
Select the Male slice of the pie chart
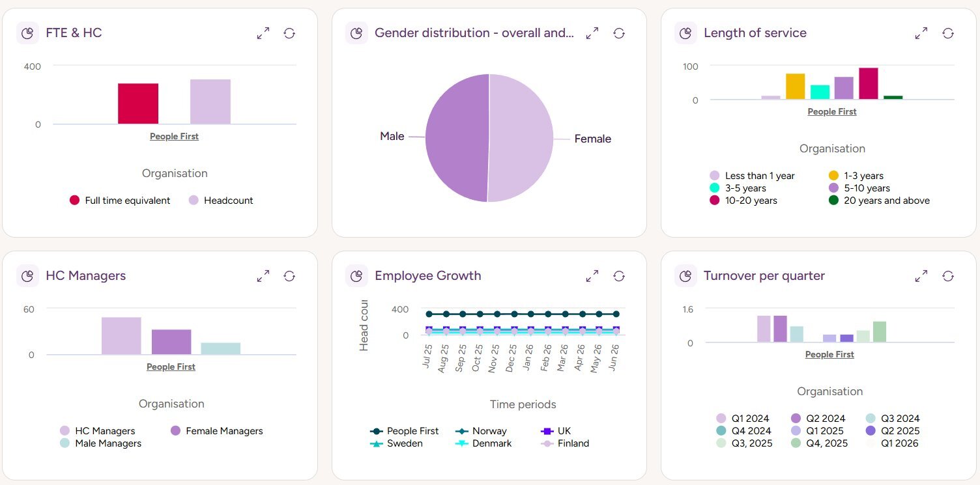pos(456,138)
